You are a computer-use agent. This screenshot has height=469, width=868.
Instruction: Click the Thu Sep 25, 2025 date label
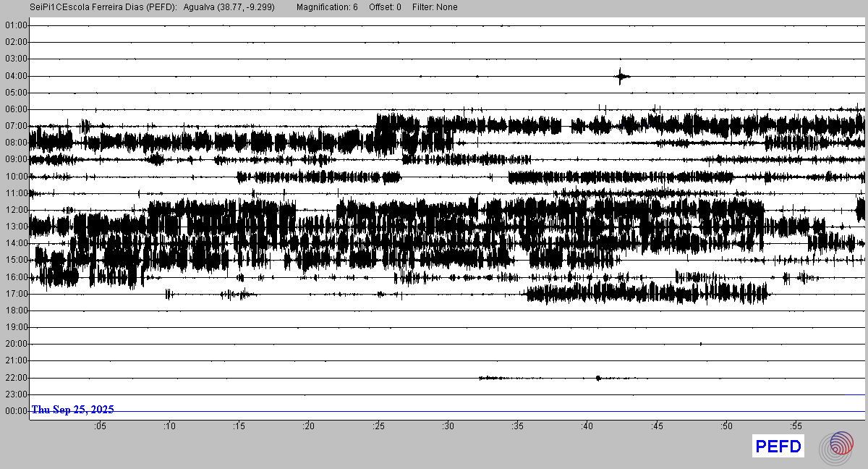[72, 410]
